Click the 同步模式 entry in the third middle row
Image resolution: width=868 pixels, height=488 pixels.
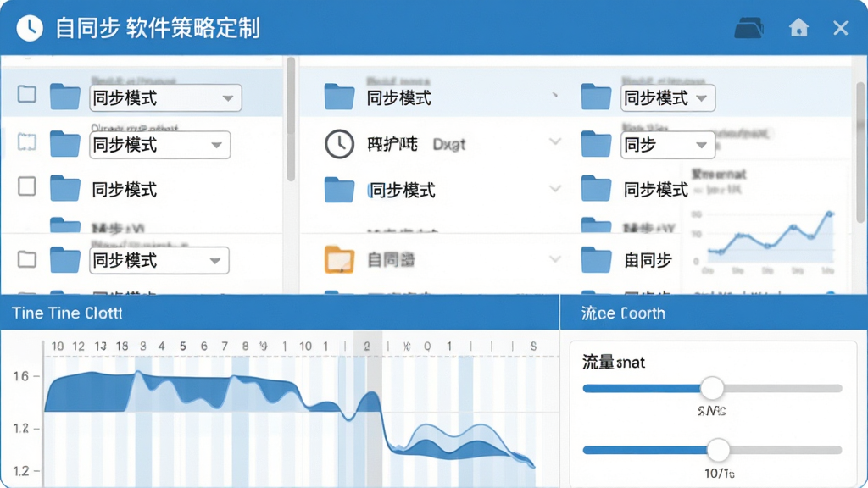point(403,191)
